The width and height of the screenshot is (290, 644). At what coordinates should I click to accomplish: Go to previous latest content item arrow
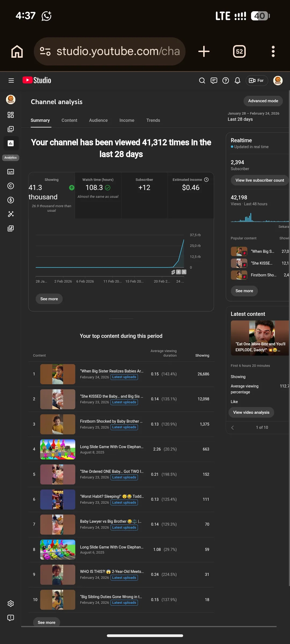tap(233, 428)
